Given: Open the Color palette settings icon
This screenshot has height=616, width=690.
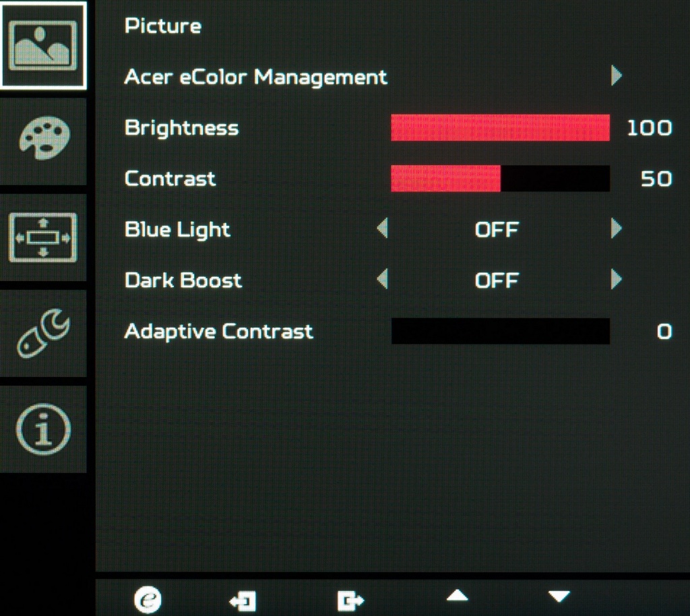Looking at the screenshot, I should click(x=44, y=138).
